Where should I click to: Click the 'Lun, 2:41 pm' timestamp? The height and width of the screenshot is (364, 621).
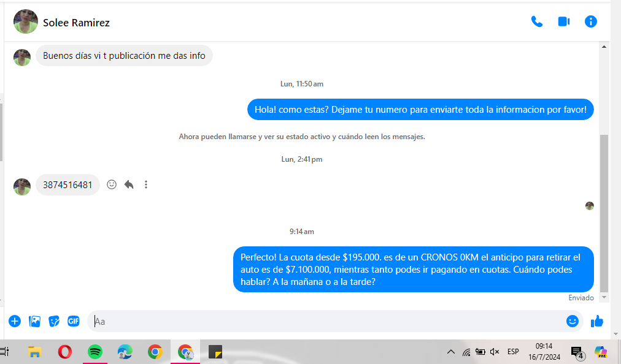pyautogui.click(x=302, y=159)
